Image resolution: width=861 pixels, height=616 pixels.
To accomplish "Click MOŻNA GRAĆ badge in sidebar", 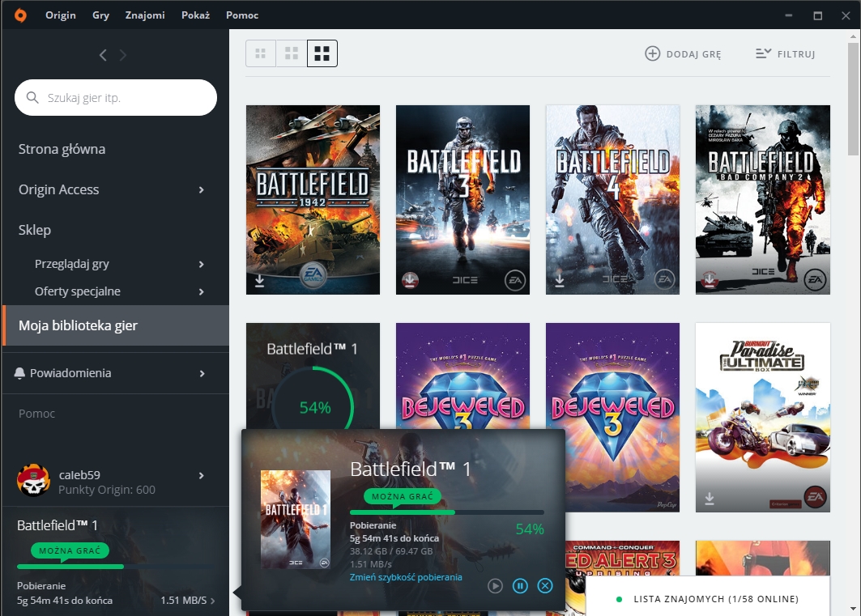I will [70, 550].
